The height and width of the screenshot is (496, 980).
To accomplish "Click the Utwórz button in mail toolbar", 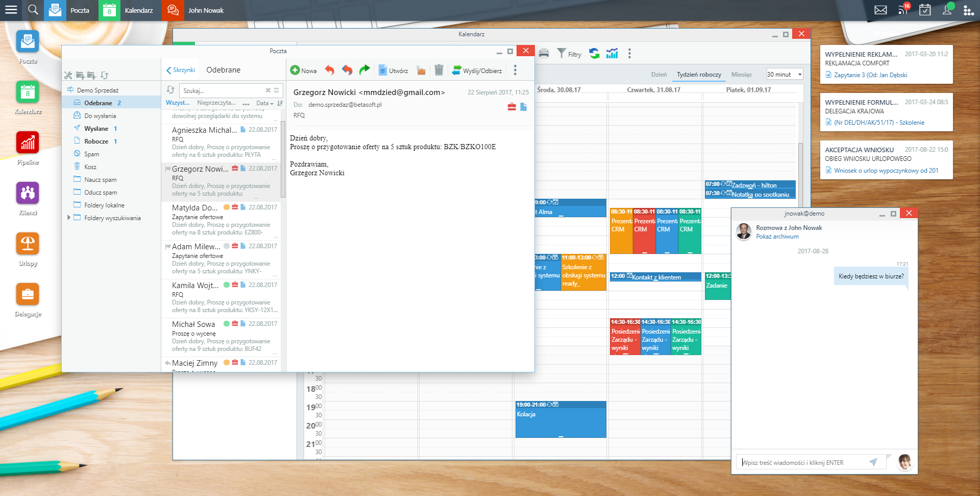I will click(393, 70).
